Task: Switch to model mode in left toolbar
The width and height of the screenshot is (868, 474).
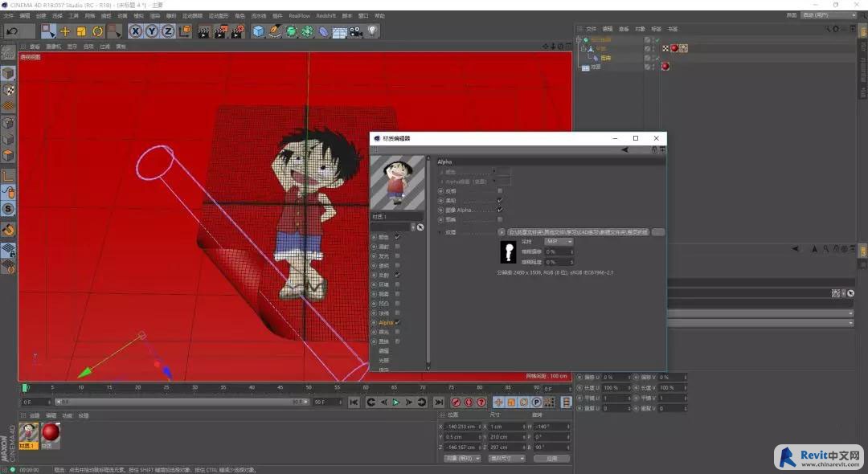Action: click(x=8, y=73)
